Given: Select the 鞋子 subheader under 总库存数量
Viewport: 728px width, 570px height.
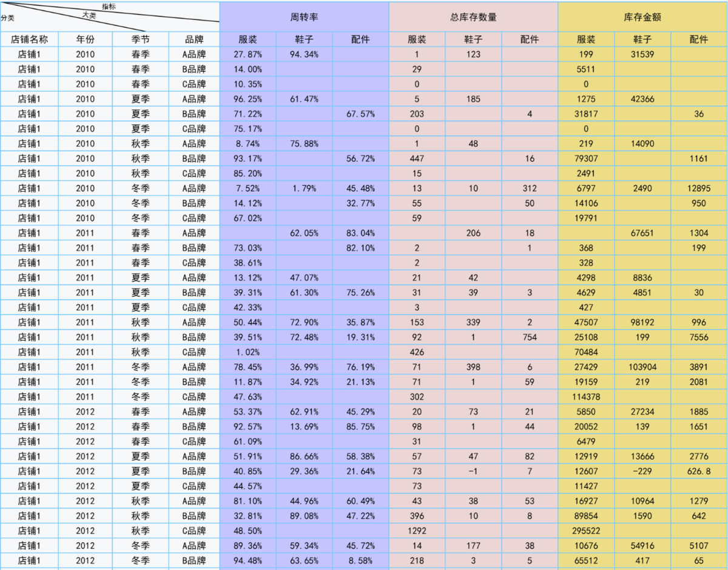Looking at the screenshot, I should pos(473,39).
